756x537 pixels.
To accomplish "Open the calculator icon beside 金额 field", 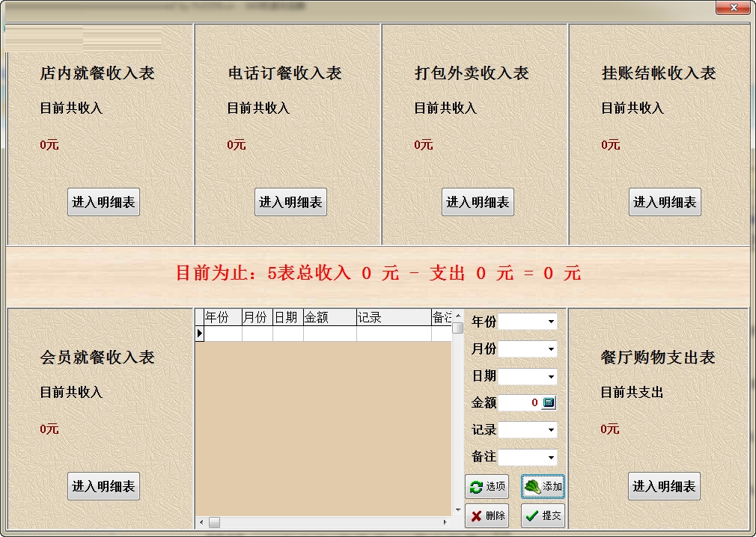I will point(549,402).
